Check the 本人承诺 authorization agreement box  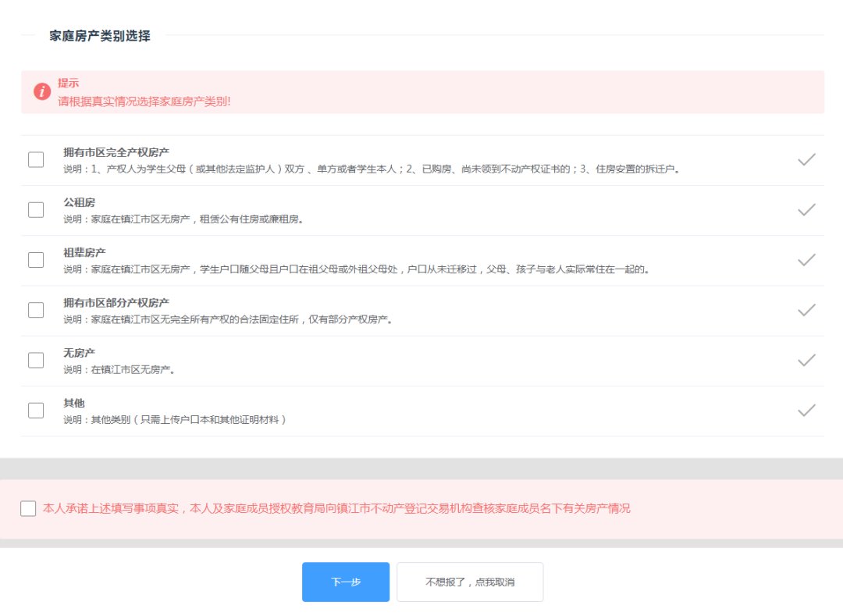28,508
